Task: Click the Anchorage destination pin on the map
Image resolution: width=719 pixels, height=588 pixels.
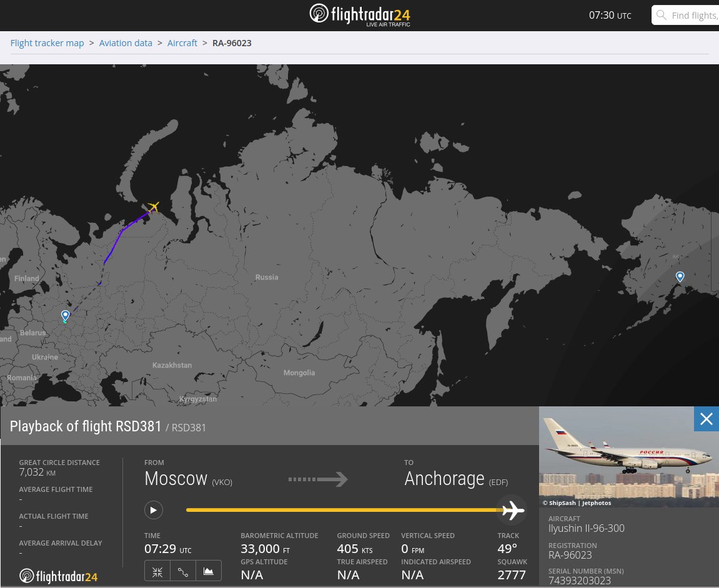Action: point(680,277)
